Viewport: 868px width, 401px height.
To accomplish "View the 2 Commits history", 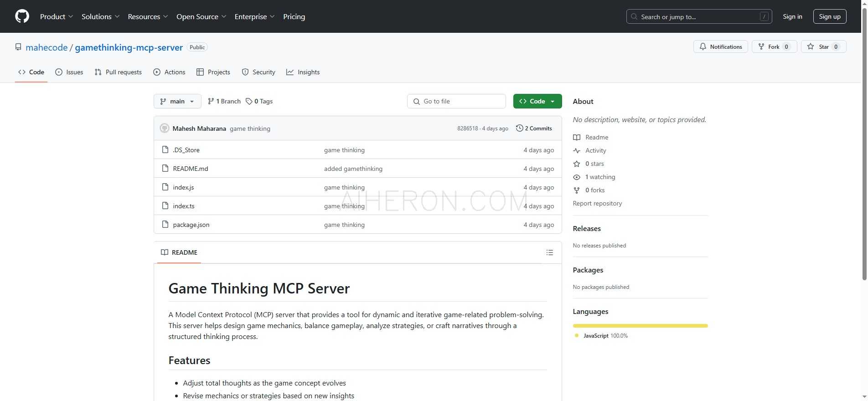I will pyautogui.click(x=534, y=129).
